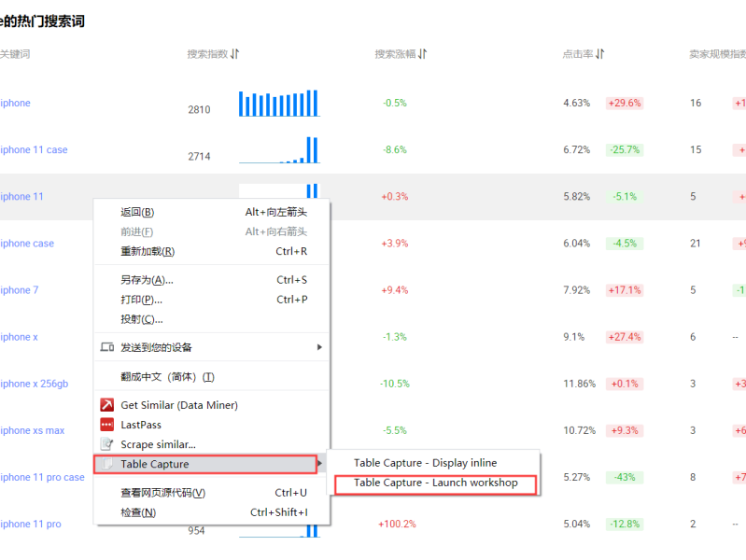
Task: Click the LastPass icon in context menu
Action: click(107, 425)
